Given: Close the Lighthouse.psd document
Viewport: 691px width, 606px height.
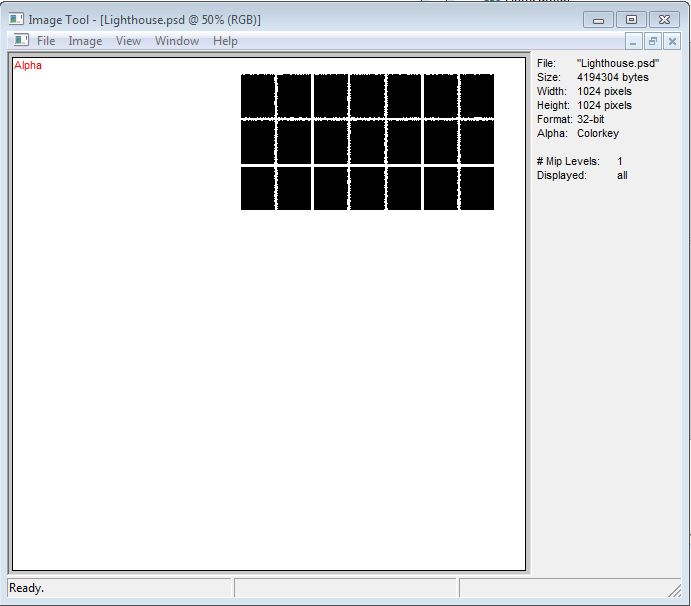Looking at the screenshot, I should point(672,42).
